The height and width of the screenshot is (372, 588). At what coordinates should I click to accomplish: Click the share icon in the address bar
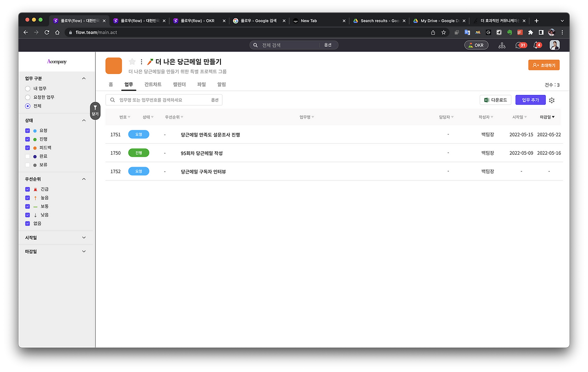coord(433,33)
